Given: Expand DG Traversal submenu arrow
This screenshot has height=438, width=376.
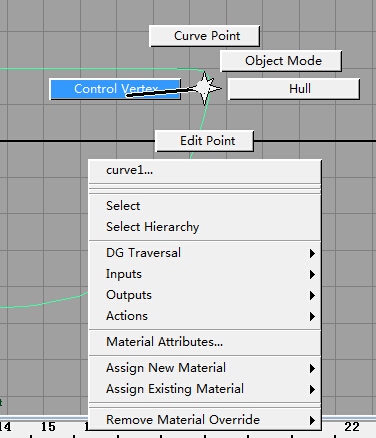Looking at the screenshot, I should tap(312, 253).
